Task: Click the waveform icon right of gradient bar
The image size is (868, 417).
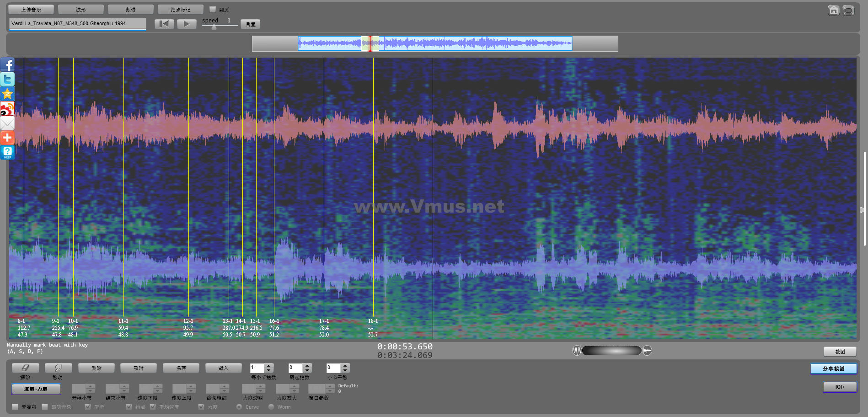Action: tap(647, 351)
